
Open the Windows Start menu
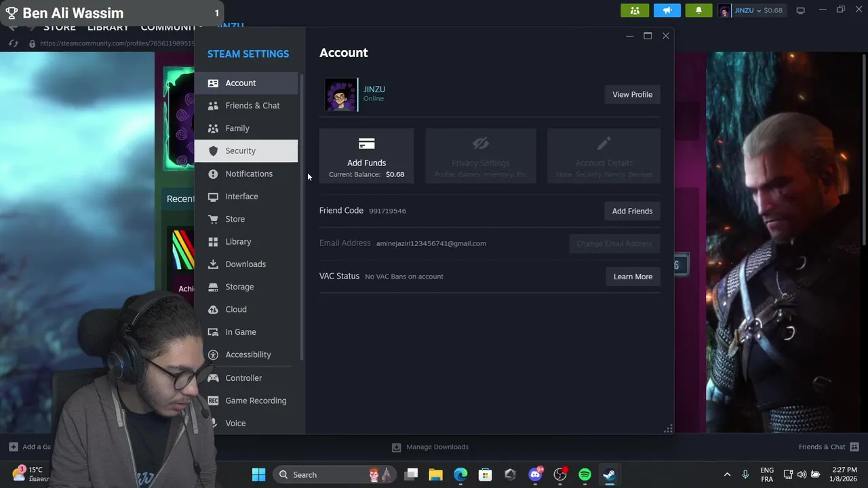click(258, 474)
